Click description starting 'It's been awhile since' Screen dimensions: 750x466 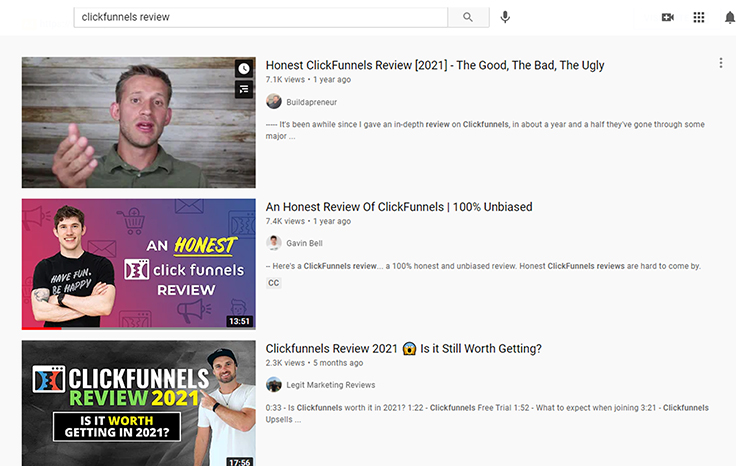click(x=485, y=130)
